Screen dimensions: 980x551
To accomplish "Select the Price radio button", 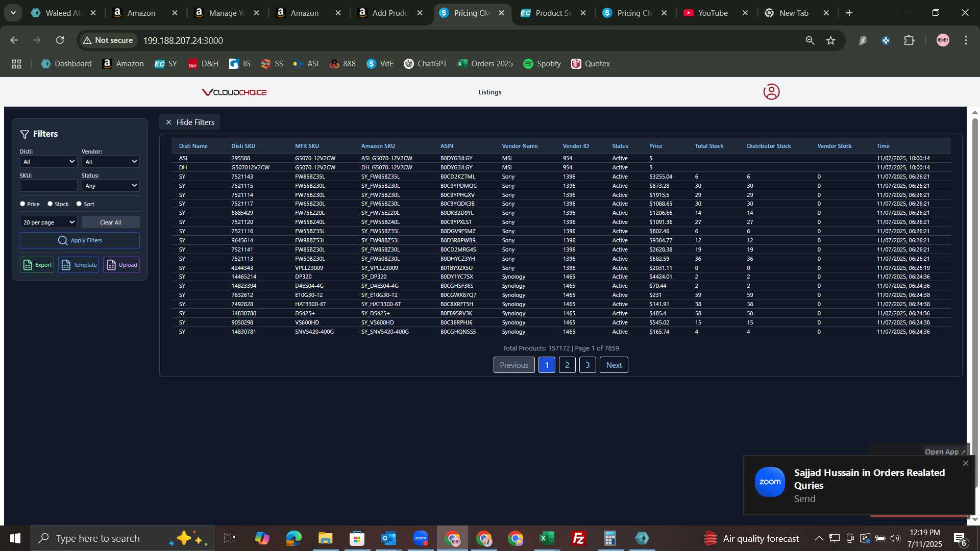I will (22, 204).
